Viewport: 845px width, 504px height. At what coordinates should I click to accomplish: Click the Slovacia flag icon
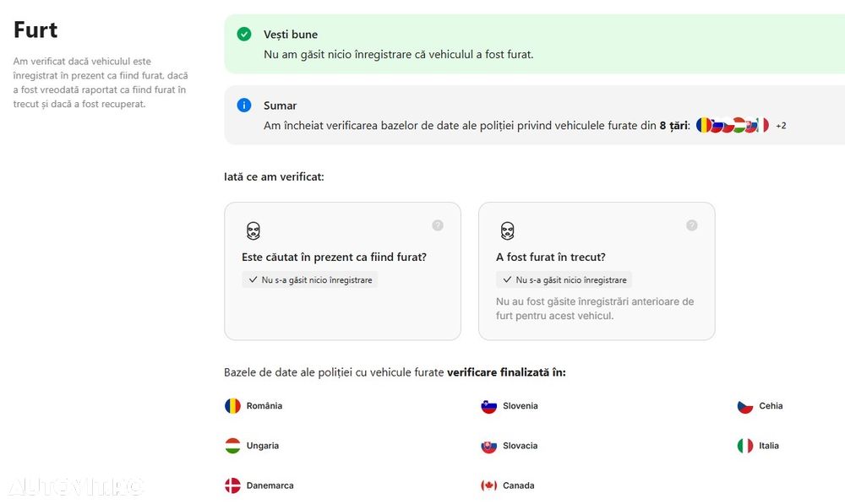(488, 446)
